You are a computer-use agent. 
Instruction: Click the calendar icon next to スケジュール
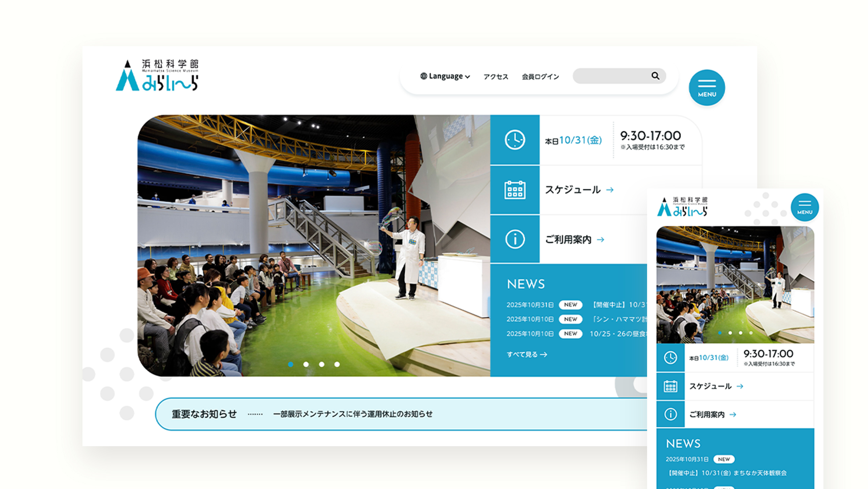514,190
